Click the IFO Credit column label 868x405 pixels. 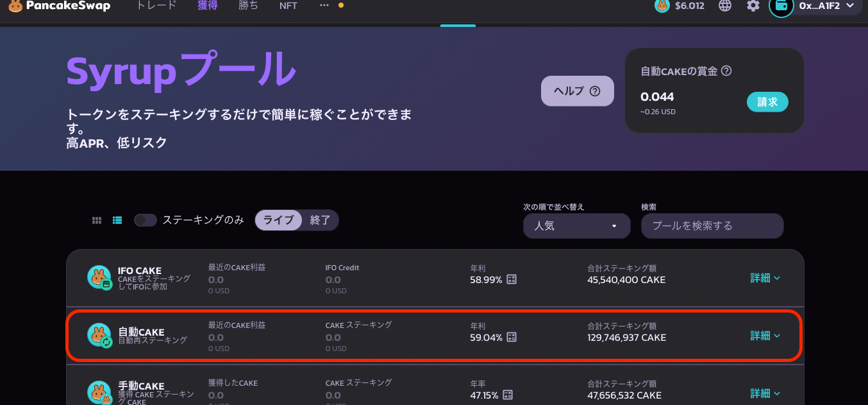[342, 268]
